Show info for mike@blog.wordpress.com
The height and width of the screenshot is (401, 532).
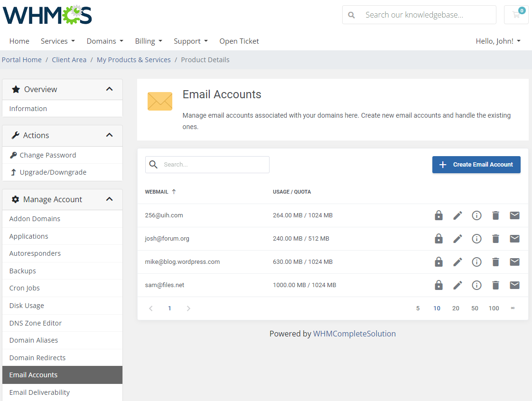coord(476,262)
